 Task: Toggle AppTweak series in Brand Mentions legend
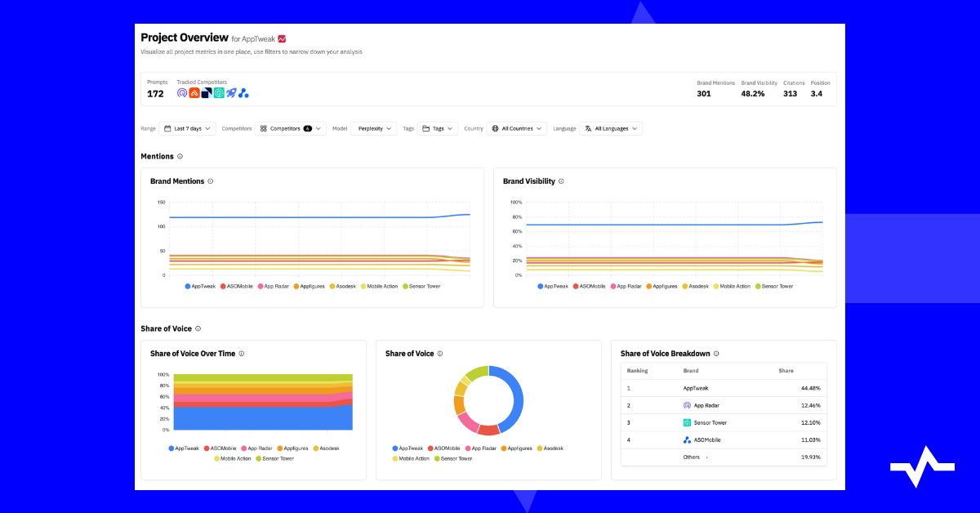[200, 286]
